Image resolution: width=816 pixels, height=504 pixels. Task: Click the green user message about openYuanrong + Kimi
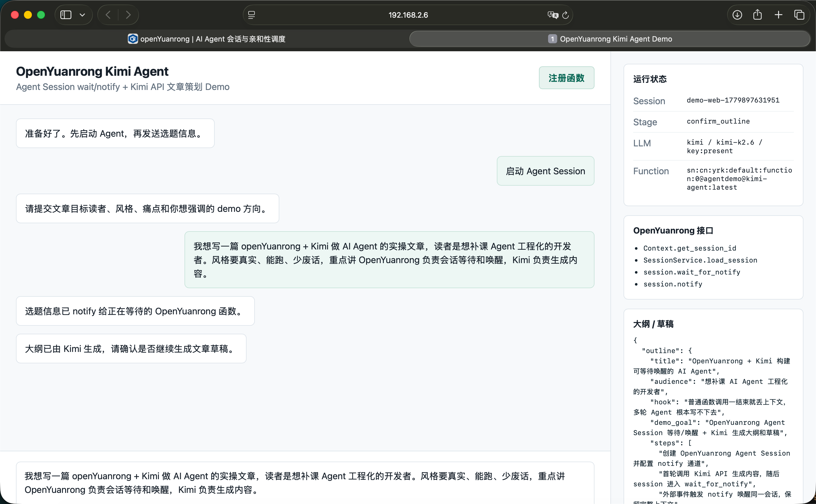(389, 260)
